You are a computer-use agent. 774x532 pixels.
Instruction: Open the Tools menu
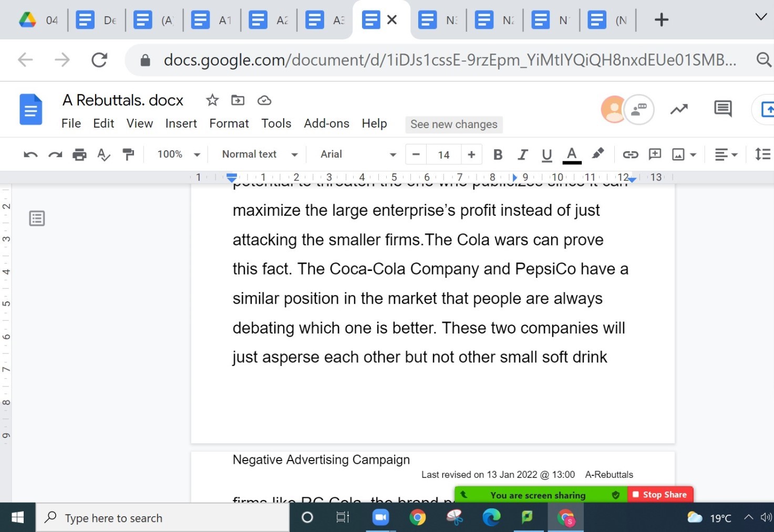pos(276,123)
